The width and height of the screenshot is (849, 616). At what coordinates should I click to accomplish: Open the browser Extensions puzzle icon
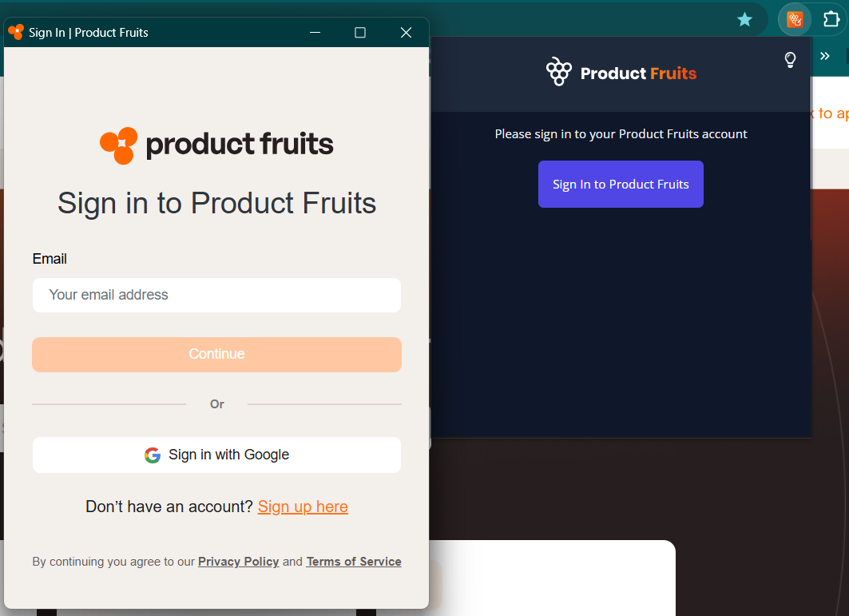(831, 19)
